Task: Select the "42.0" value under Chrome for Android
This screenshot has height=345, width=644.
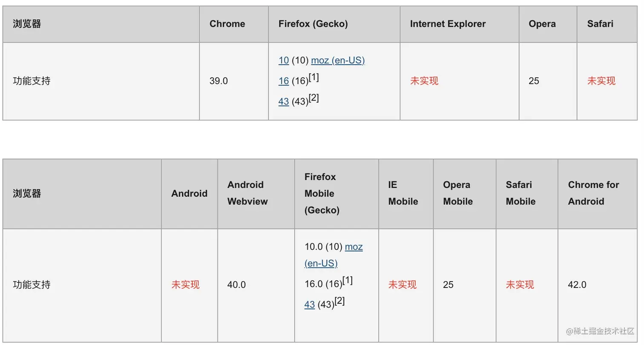Action: pyautogui.click(x=577, y=285)
